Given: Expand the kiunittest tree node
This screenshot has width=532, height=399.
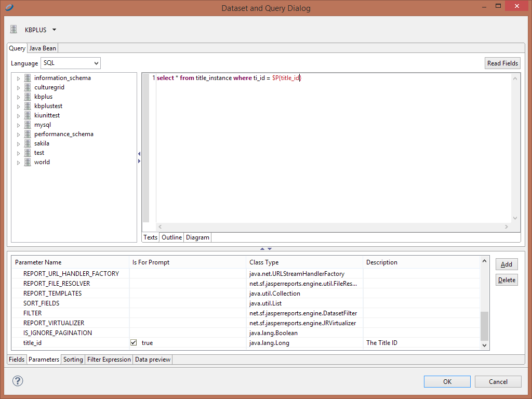Looking at the screenshot, I should 18,116.
